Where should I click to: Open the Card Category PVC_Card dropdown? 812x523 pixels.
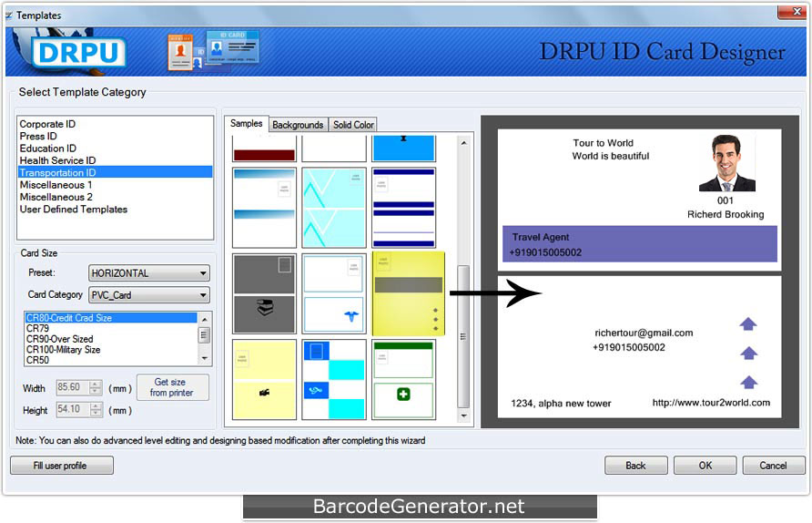click(149, 295)
